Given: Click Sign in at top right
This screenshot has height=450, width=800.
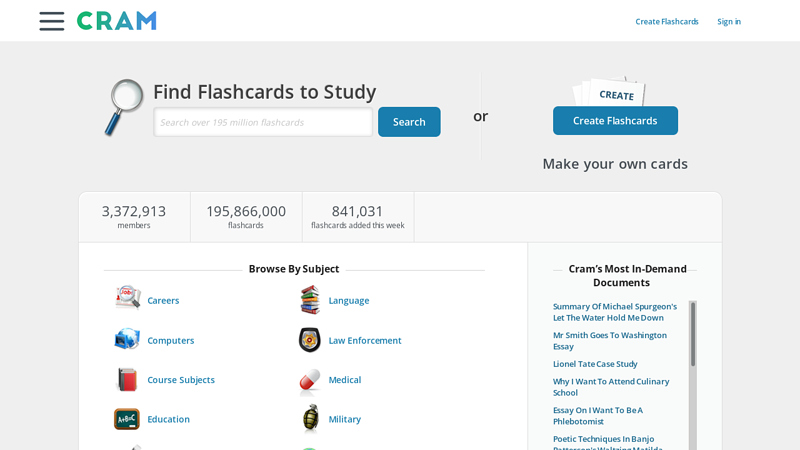Looking at the screenshot, I should tap(729, 22).
